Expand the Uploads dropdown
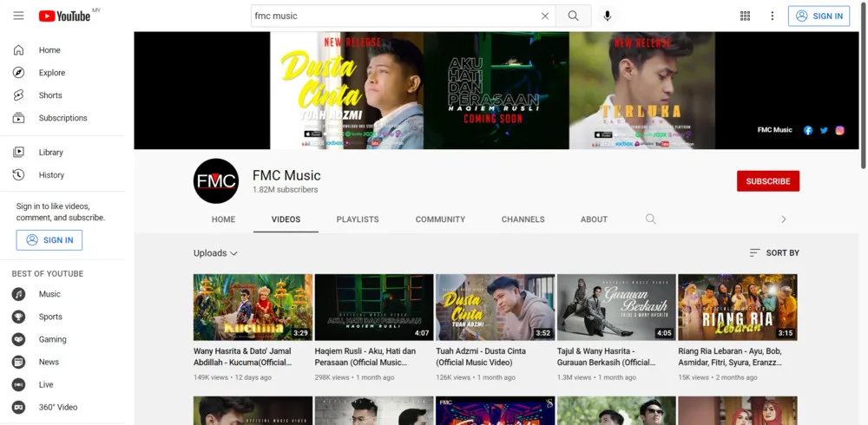Viewport: 868px width, 425px height. [x=215, y=253]
